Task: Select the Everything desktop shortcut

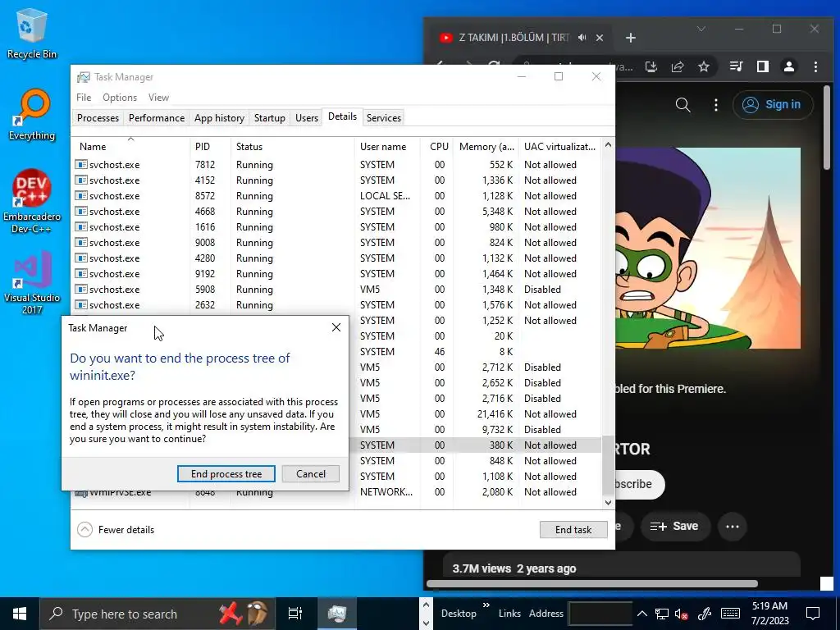Action: point(32,115)
